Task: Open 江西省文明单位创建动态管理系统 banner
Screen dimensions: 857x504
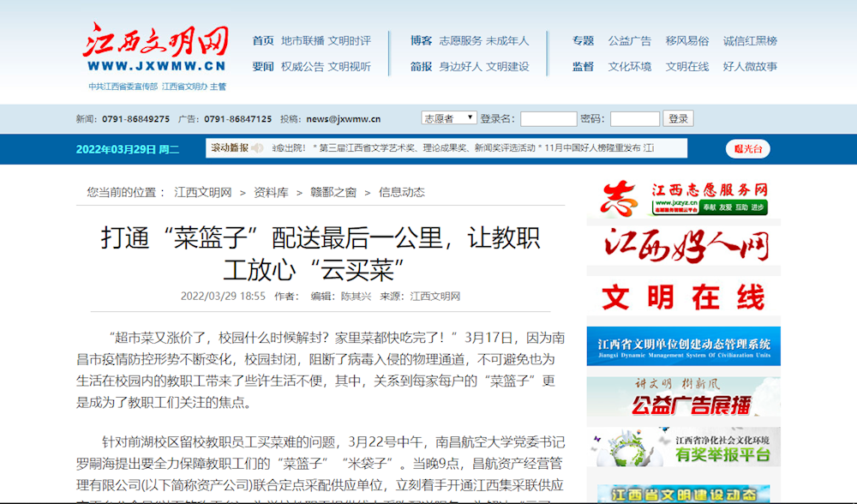Action: pyautogui.click(x=683, y=345)
